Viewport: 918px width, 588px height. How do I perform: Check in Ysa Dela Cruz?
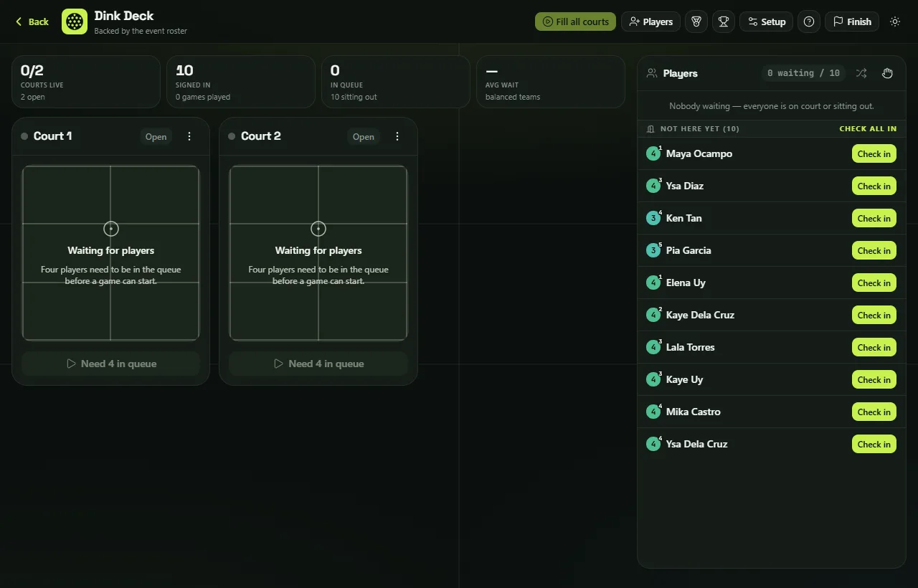click(x=874, y=444)
